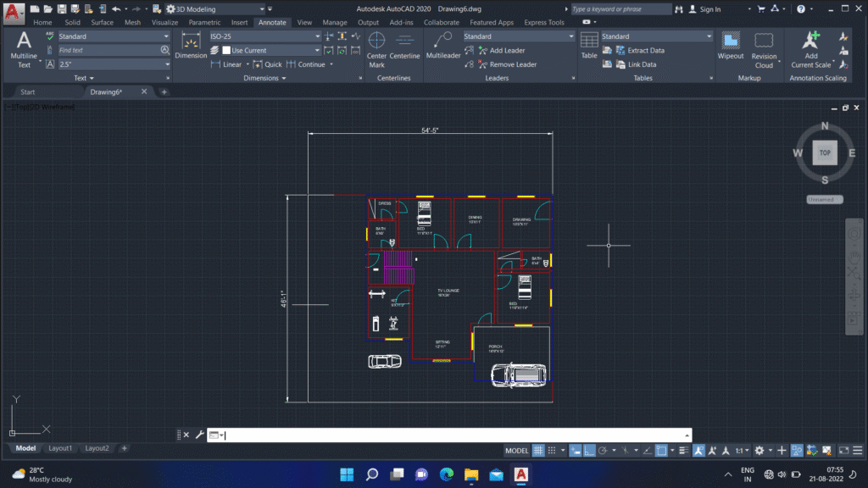Click the Quick dimension button
The image size is (868, 488).
coord(267,64)
